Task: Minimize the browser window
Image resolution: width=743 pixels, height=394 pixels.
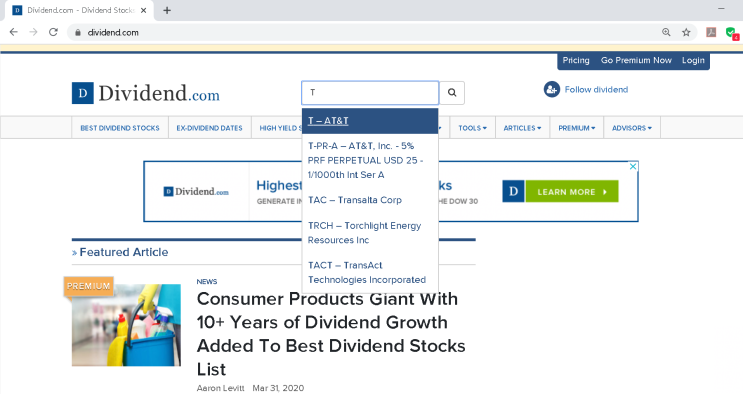Action: [x=721, y=9]
